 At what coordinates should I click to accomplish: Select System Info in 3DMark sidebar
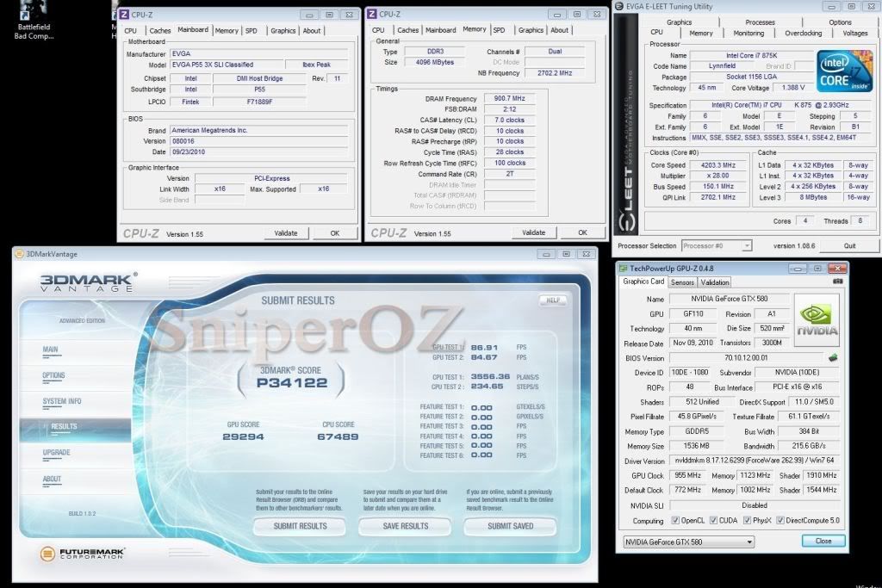(62, 401)
